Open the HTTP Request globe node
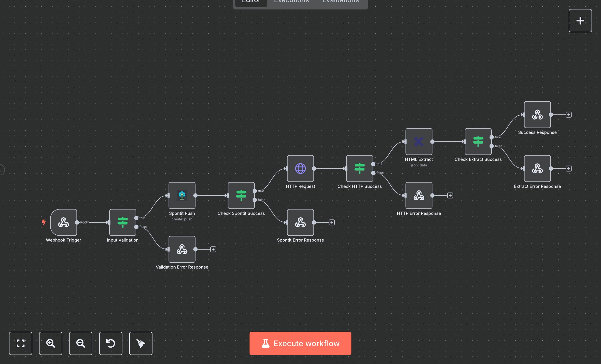601x364 pixels. coord(300,168)
